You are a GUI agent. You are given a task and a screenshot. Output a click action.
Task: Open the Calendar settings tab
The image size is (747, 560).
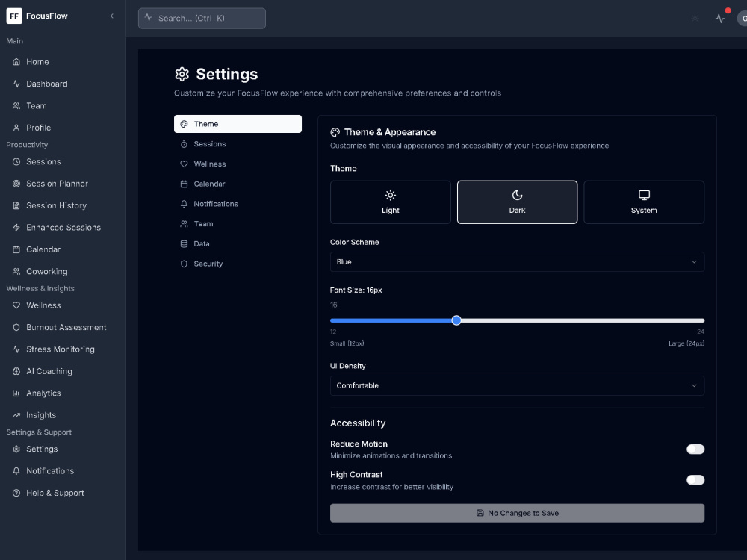(238, 184)
